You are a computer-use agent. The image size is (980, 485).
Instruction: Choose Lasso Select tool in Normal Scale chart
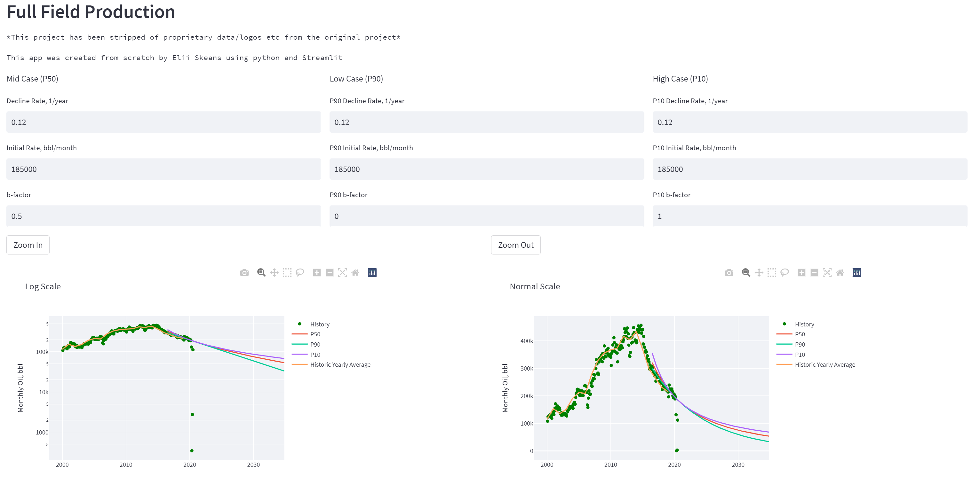785,272
